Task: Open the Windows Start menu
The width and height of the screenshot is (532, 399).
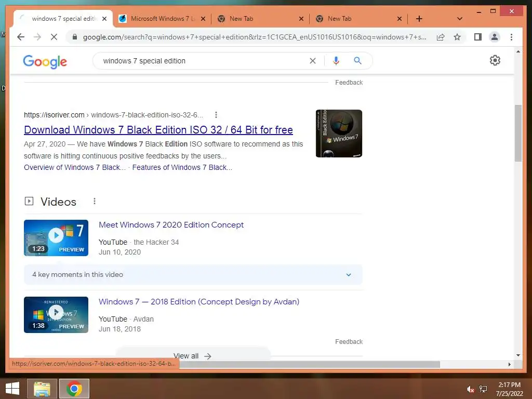Action: [12, 389]
